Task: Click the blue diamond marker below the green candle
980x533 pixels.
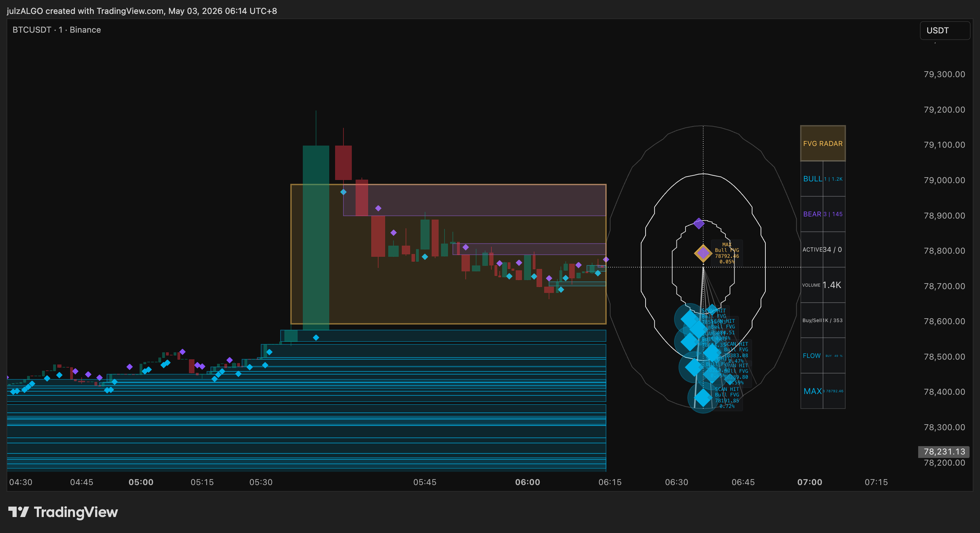Action: click(x=316, y=338)
